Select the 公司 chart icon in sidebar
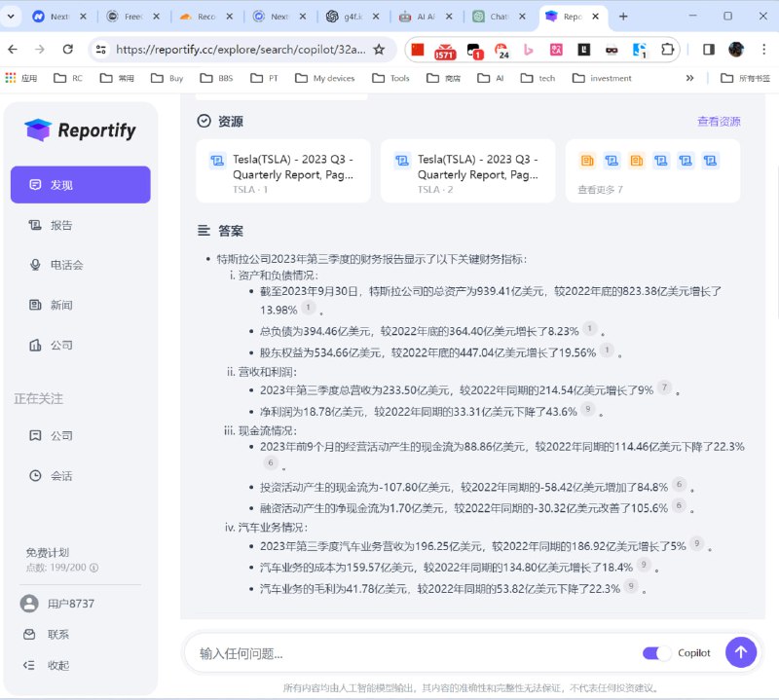Screen dimensions: 779x700 34,344
